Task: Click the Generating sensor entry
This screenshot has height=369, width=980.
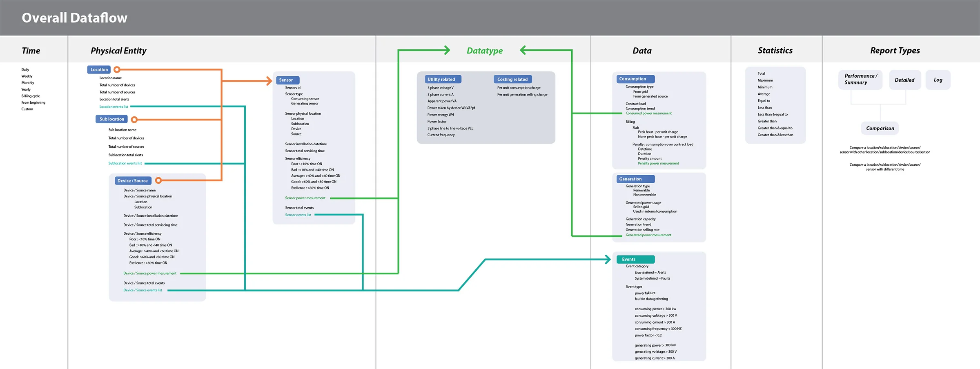Action: click(x=305, y=104)
